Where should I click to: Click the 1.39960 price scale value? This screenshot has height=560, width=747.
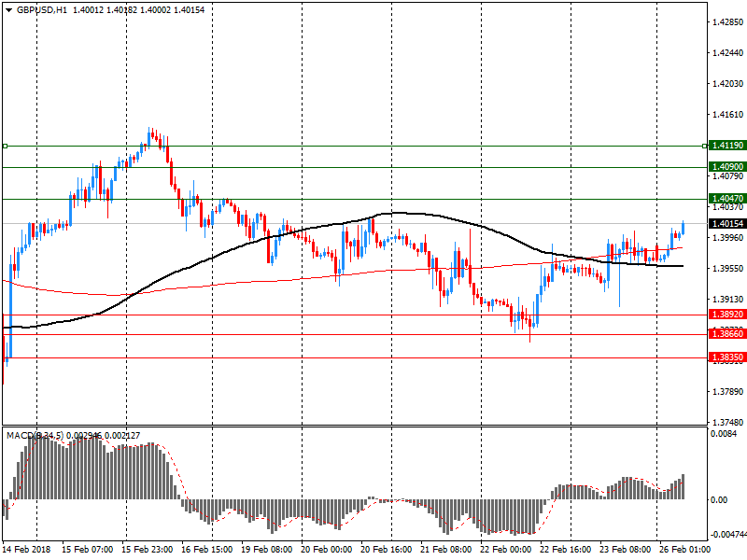727,238
